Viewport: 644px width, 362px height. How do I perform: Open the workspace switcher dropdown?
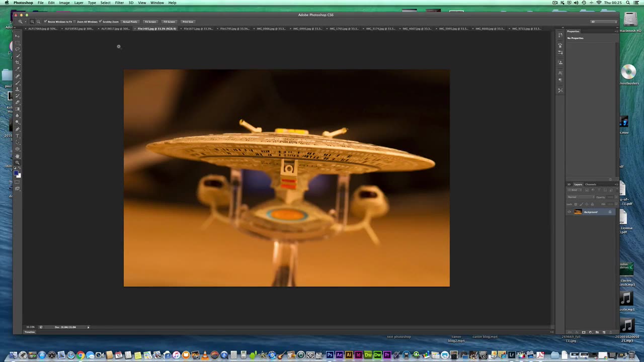(x=604, y=22)
